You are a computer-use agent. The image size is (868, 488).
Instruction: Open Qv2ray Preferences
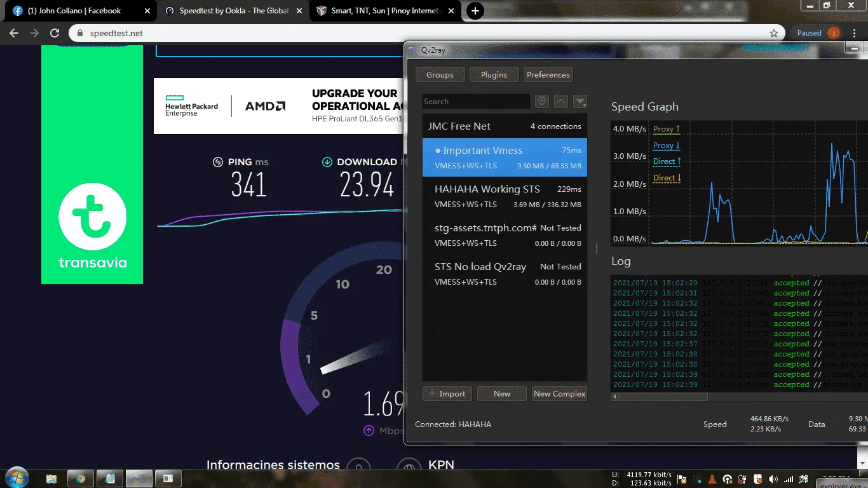(548, 74)
